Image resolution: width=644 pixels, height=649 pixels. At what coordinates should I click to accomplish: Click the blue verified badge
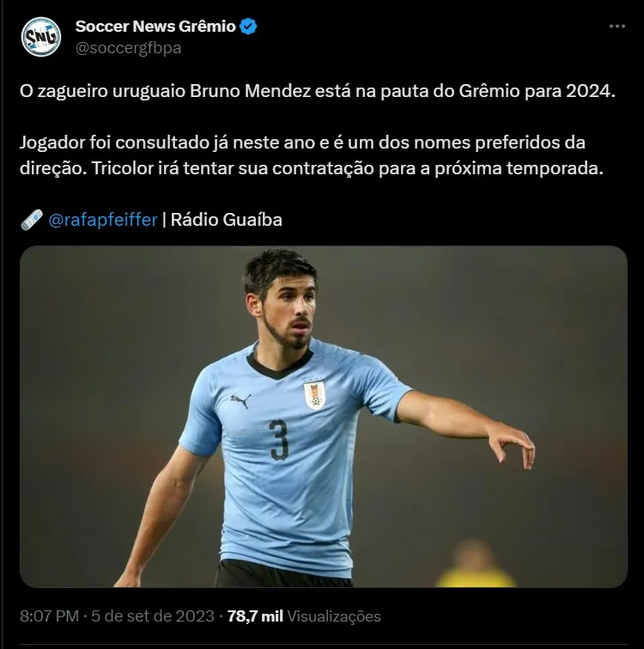pyautogui.click(x=248, y=27)
